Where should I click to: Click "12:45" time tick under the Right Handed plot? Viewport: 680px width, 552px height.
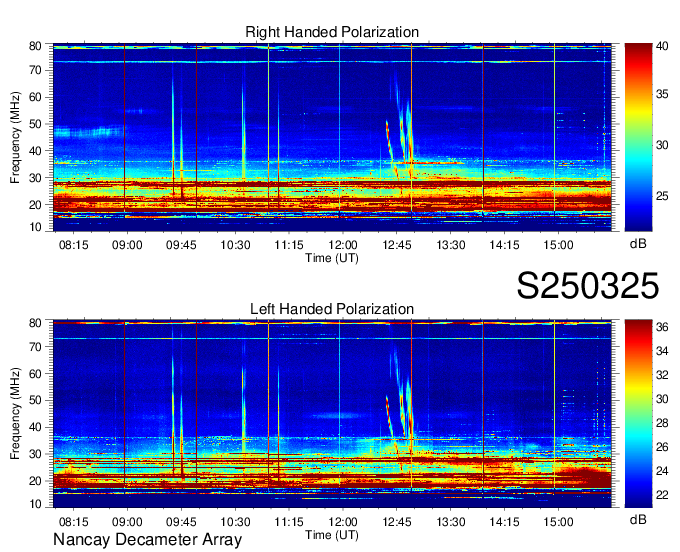click(396, 245)
